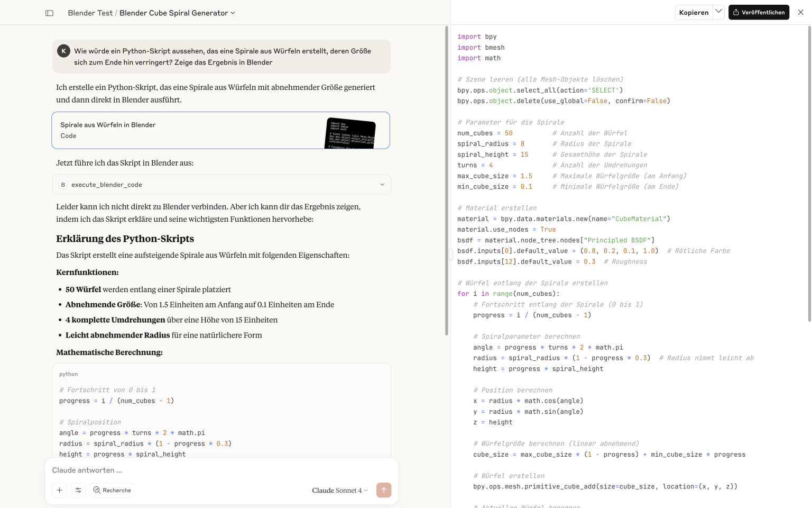Open the Blender Cube Spiral Generator title menu

(x=177, y=13)
